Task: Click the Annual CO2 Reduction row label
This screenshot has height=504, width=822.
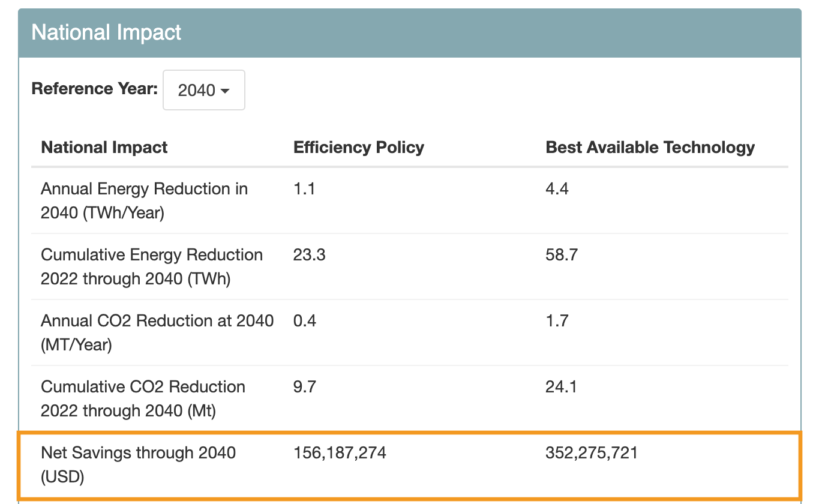Action: (157, 332)
